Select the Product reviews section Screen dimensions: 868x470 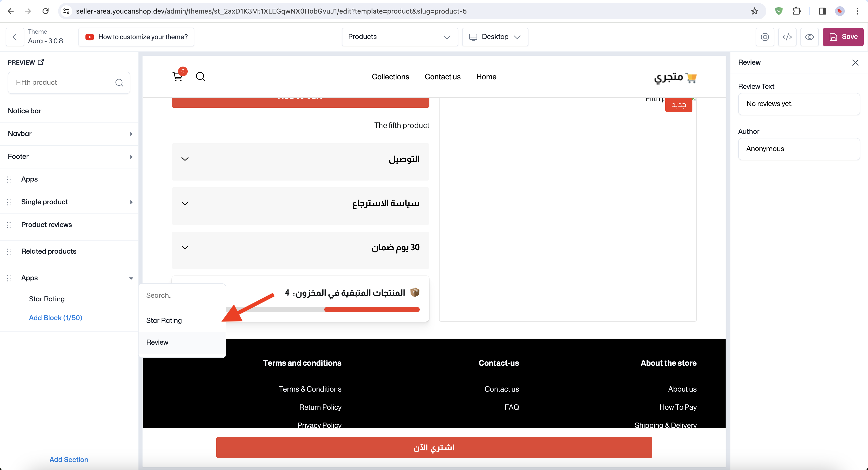(x=46, y=225)
